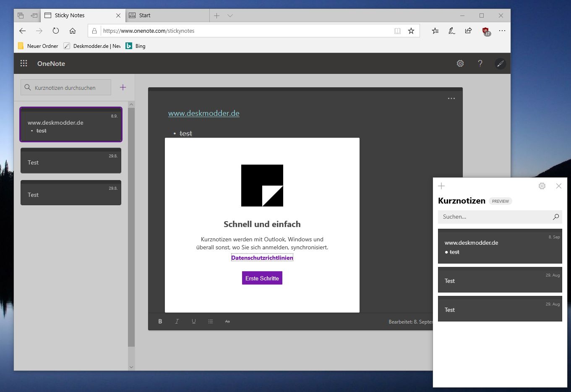Share this page via share icon
The image size is (571, 392).
point(468,31)
